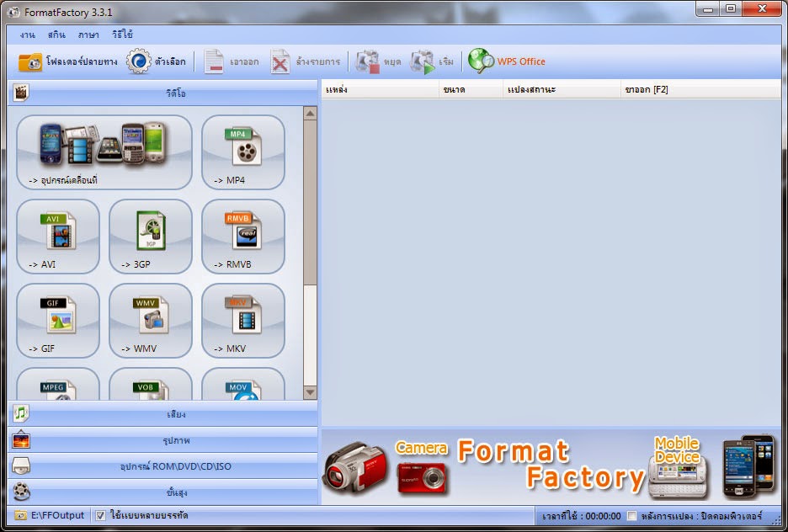Viewport: 788px width, 532px height.
Task: Click the ROM/DVD/CD drive section icon
Action: point(21,466)
